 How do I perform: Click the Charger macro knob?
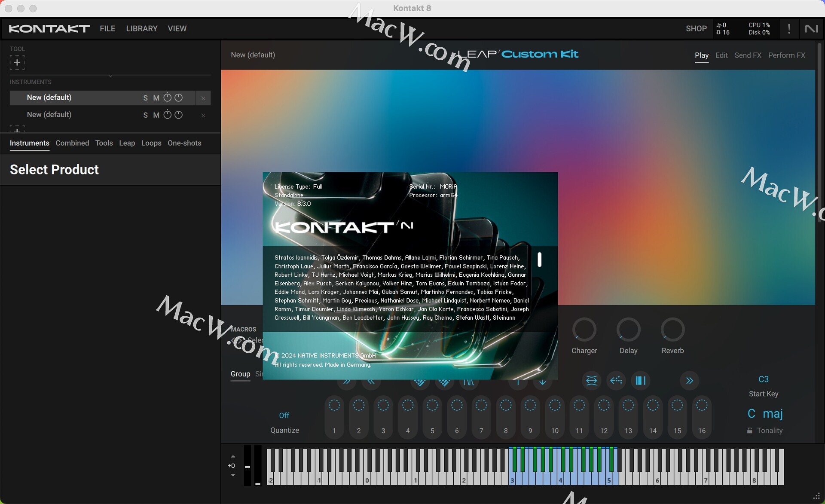(x=584, y=330)
